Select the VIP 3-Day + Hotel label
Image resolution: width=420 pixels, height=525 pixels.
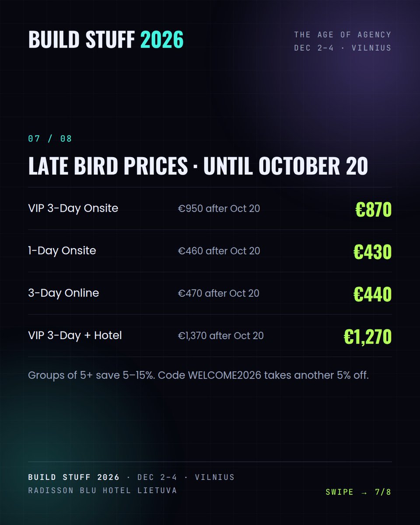[75, 336]
